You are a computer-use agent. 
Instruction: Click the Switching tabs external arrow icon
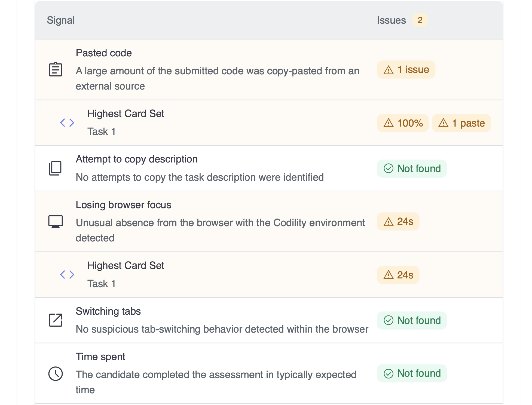[x=56, y=320]
